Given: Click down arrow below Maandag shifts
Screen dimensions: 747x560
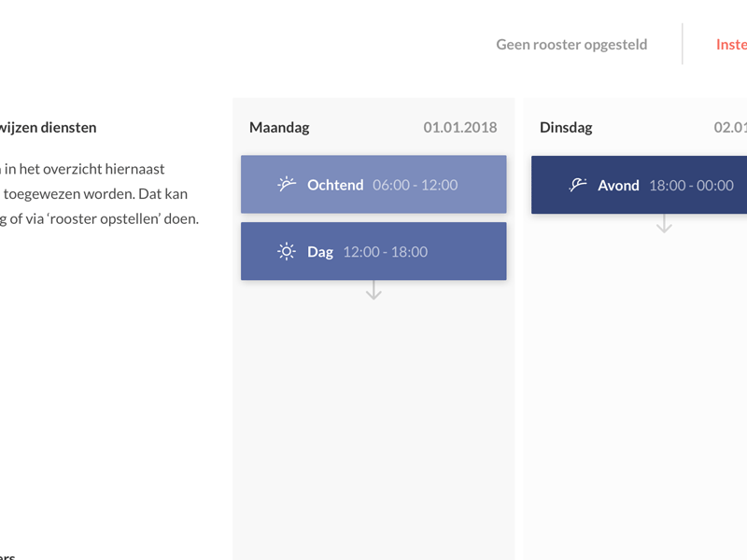Looking at the screenshot, I should pyautogui.click(x=373, y=290).
